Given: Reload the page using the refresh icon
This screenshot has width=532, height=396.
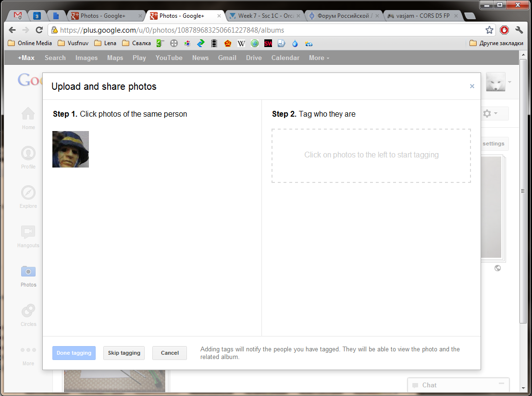Looking at the screenshot, I should (38, 30).
